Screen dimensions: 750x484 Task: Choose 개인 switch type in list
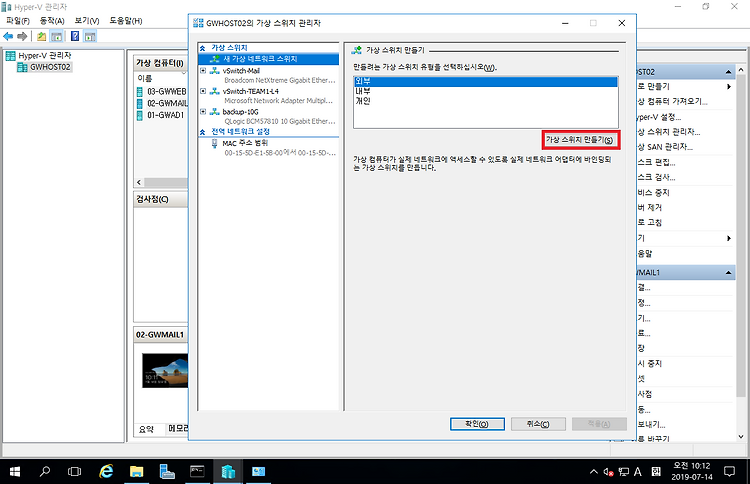(485, 101)
